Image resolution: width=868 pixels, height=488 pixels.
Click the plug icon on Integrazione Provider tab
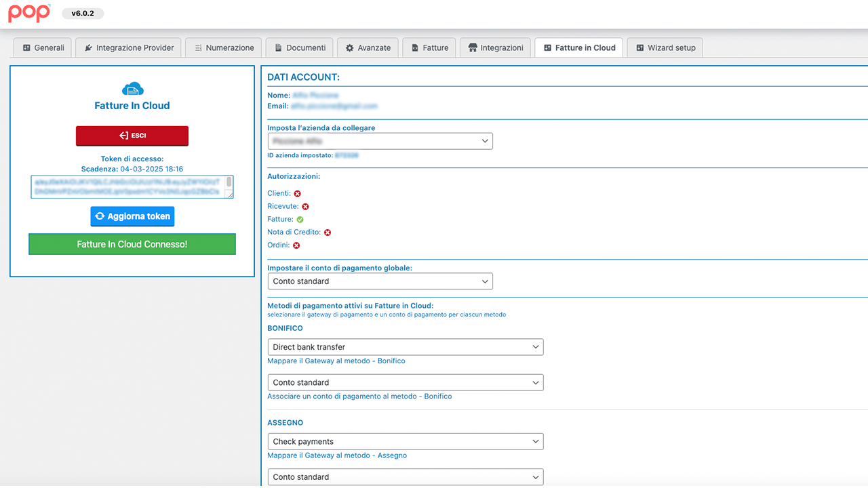click(89, 48)
